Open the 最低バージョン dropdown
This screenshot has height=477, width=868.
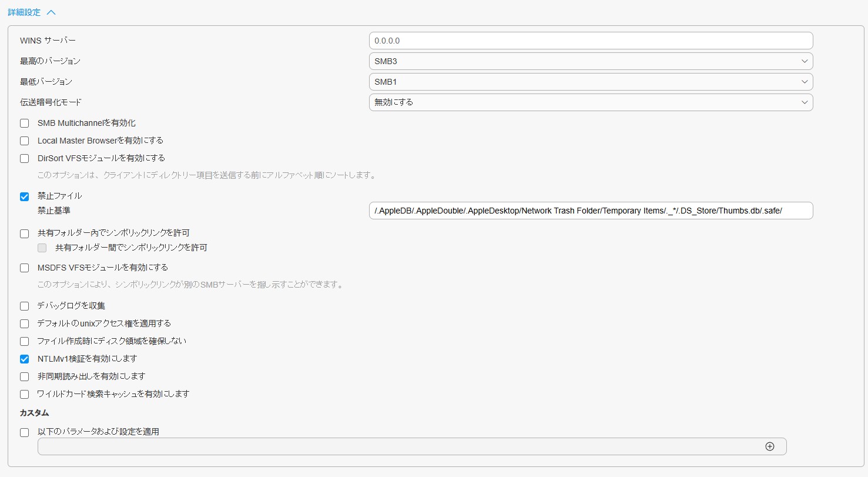(591, 82)
